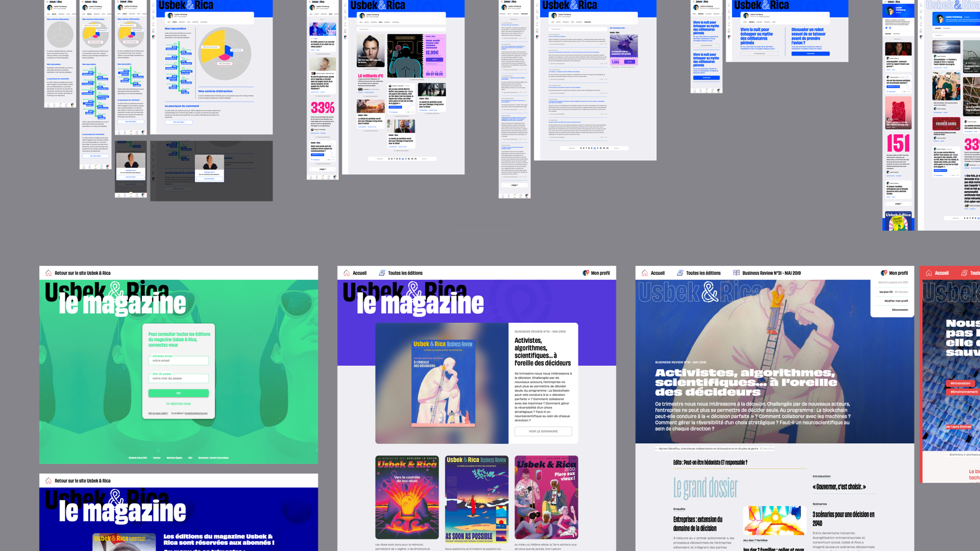Viewport: 980px width, 551px height.
Task: Click card title 'Activistes, algorithmes, scientifiques…' in purple artboard
Action: coord(543,352)
